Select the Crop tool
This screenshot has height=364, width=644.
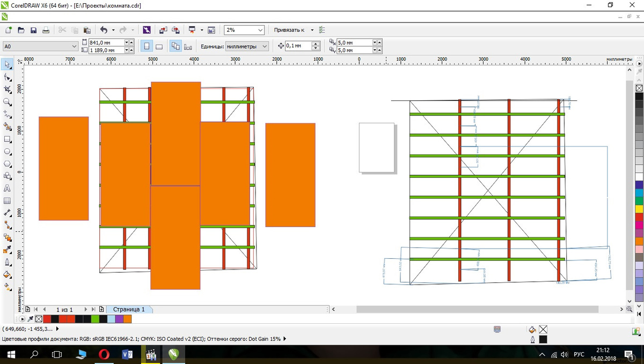[x=7, y=90]
